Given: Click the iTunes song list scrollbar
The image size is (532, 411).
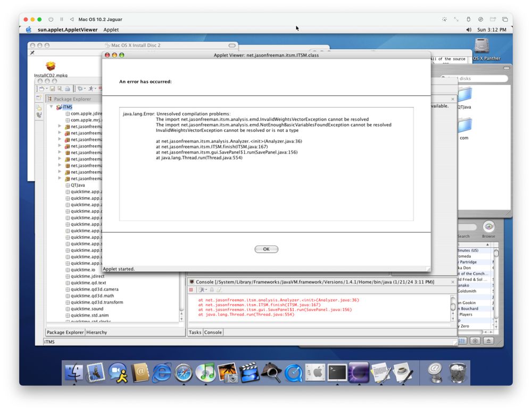Looking at the screenshot, I should (x=496, y=253).
